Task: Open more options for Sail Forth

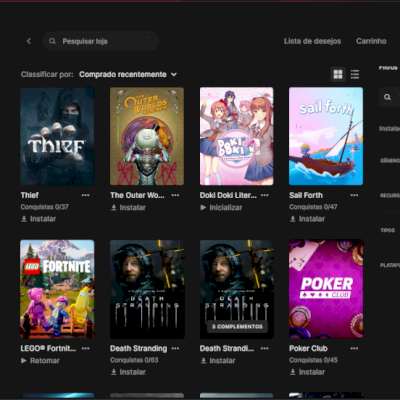Action: (354, 195)
